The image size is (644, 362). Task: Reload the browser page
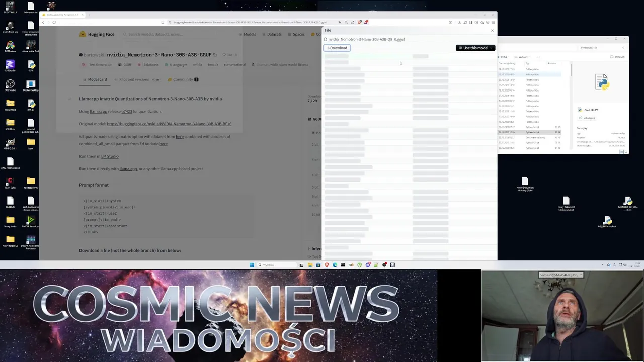pos(54,22)
